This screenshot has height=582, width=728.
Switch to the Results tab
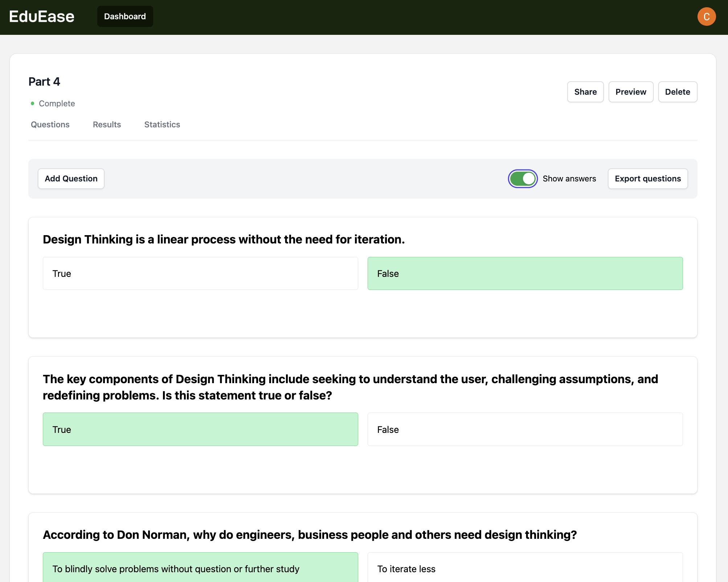click(x=107, y=124)
